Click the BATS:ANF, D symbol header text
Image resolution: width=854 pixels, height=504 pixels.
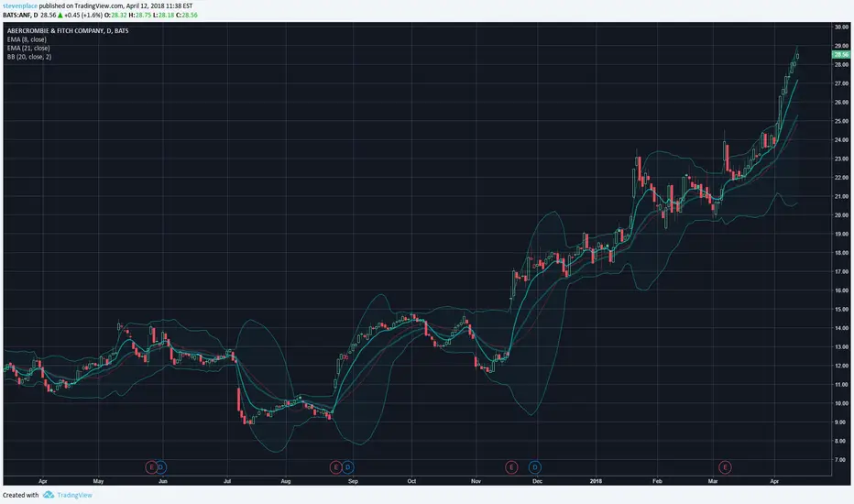click(21, 16)
